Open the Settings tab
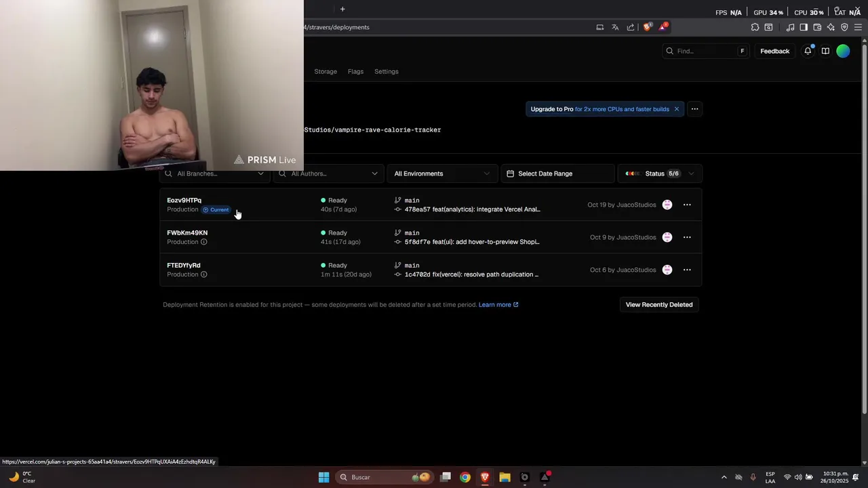The width and height of the screenshot is (868, 488). (387, 71)
